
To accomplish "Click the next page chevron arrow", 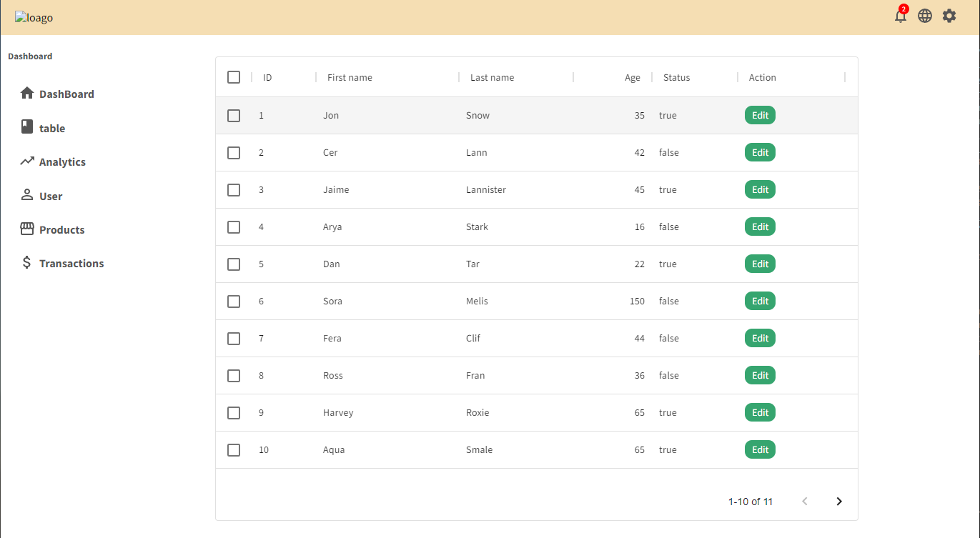I will (838, 501).
